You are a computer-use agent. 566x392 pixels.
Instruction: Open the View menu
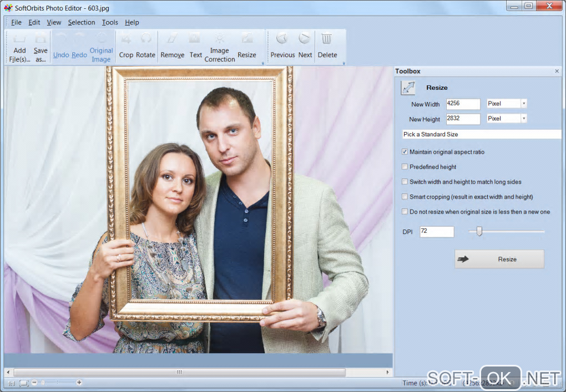(x=54, y=22)
